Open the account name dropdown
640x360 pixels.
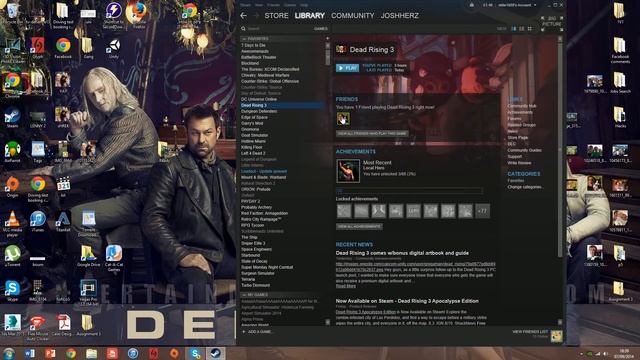point(517,5)
